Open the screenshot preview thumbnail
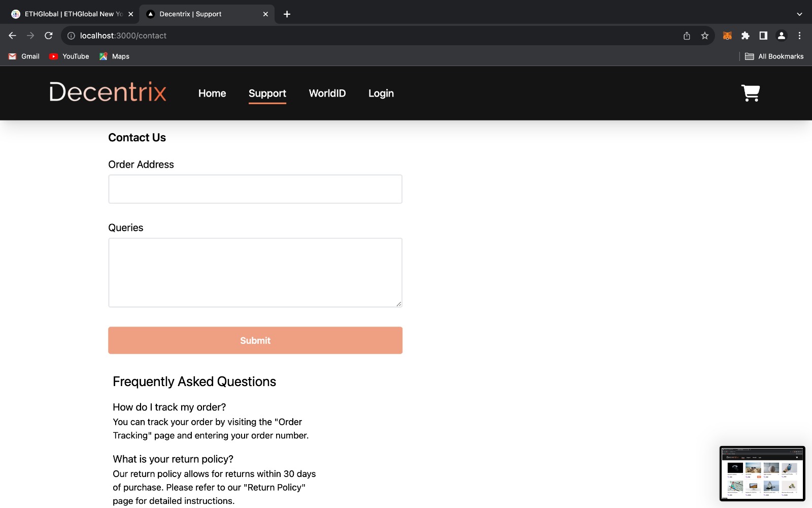The width and height of the screenshot is (812, 508). [x=762, y=473]
